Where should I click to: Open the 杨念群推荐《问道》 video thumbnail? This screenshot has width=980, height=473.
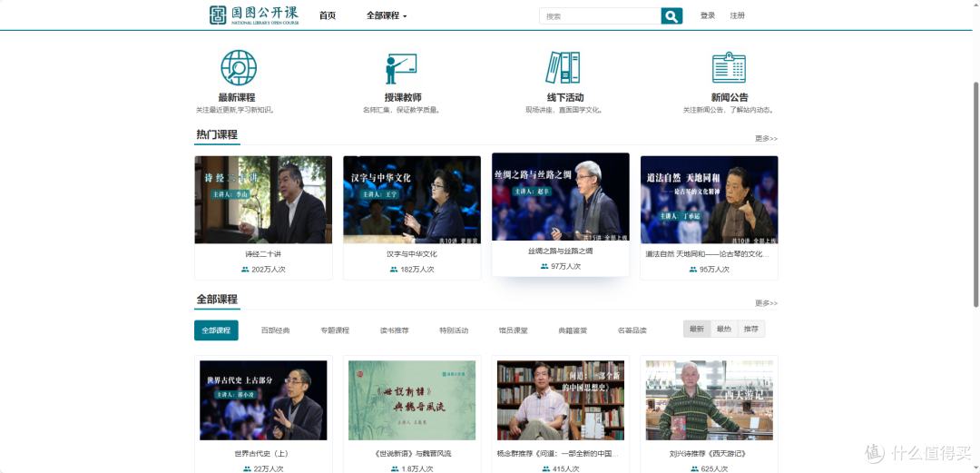click(x=561, y=400)
